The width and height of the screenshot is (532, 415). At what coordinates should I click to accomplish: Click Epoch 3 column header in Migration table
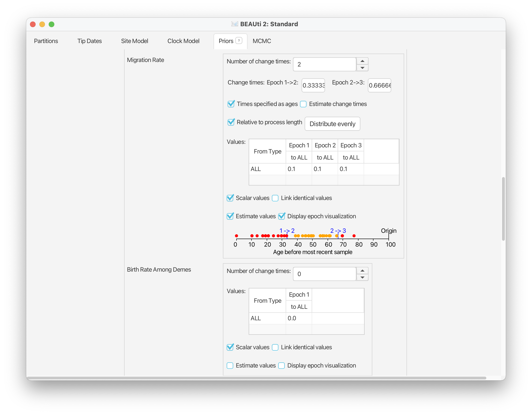click(x=351, y=145)
